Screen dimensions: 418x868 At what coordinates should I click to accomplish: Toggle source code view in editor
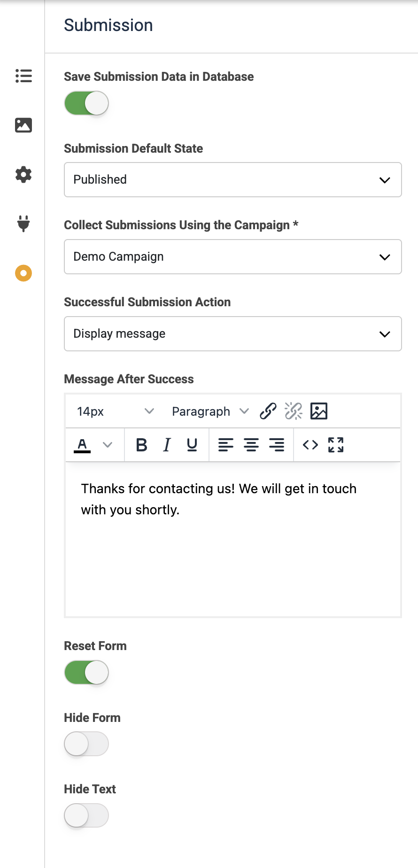pyautogui.click(x=310, y=445)
